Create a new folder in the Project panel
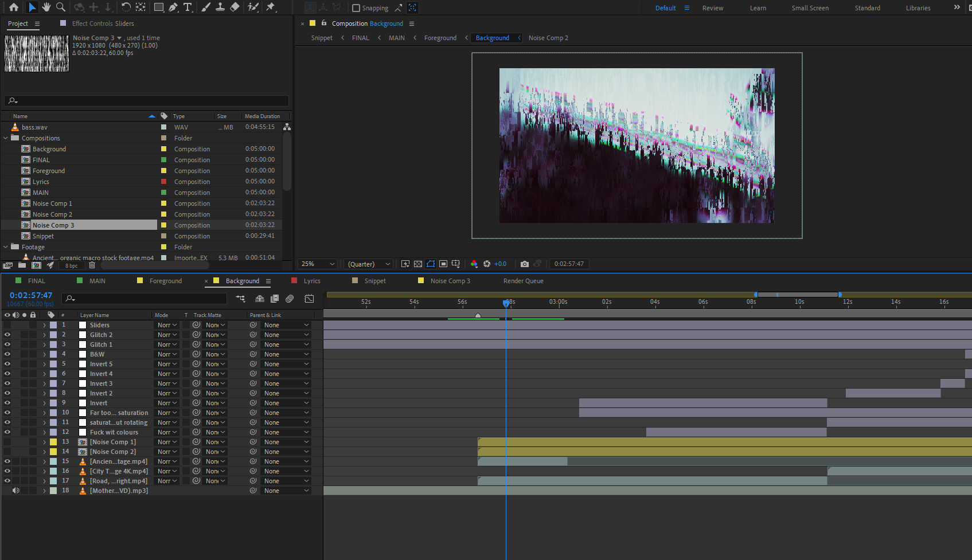 pos(22,265)
